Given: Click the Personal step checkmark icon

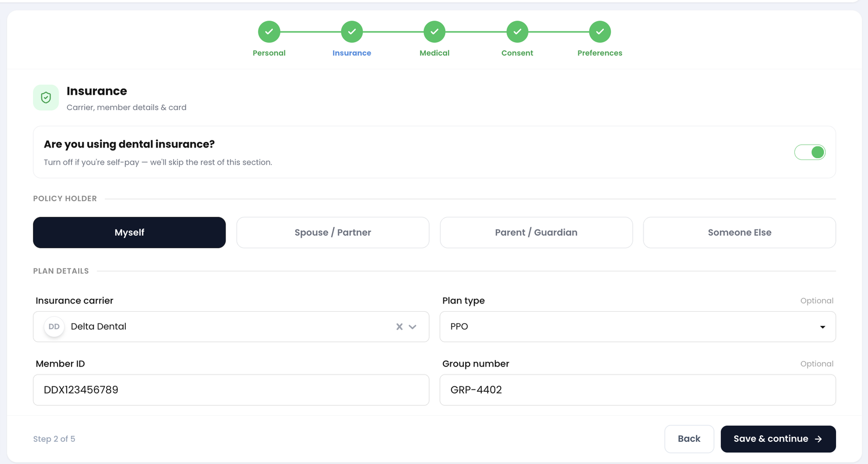Looking at the screenshot, I should pos(269,31).
